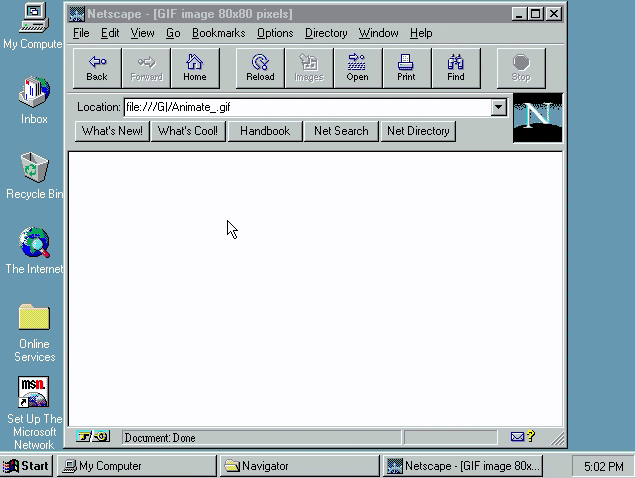The width and height of the screenshot is (635, 478).
Task: Click the security key icon in status bar
Action: (x=93, y=437)
